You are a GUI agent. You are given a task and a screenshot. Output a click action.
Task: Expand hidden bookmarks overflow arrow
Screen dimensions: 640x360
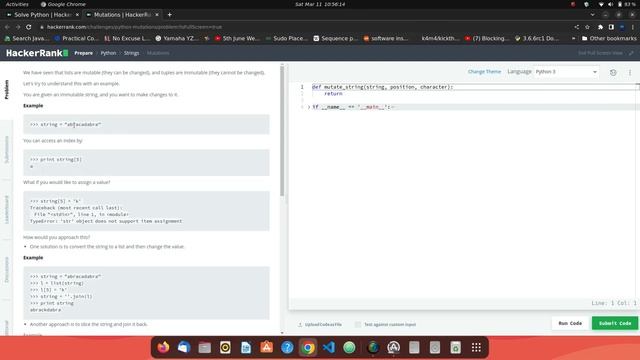[x=573, y=38]
